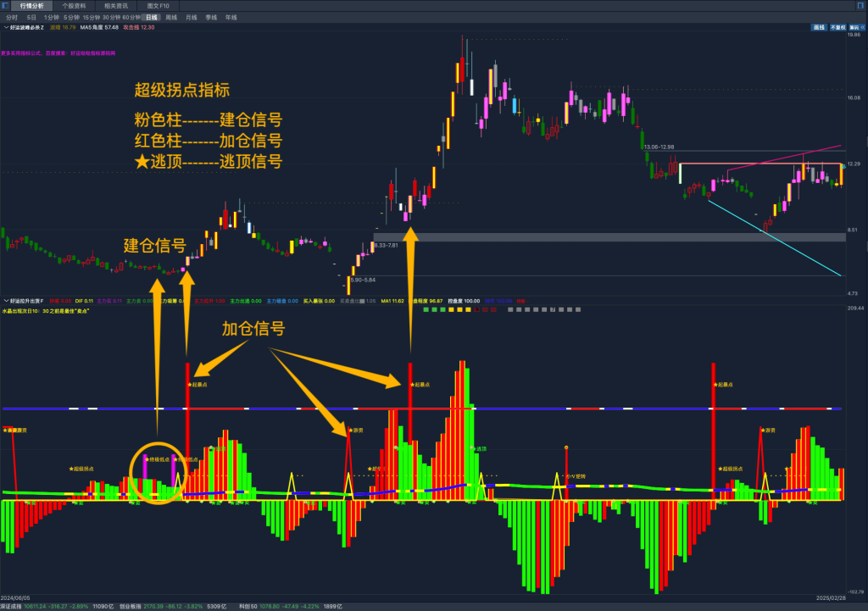
Task: Click the 买入暴涨 0.00 readout
Action: pos(319,301)
